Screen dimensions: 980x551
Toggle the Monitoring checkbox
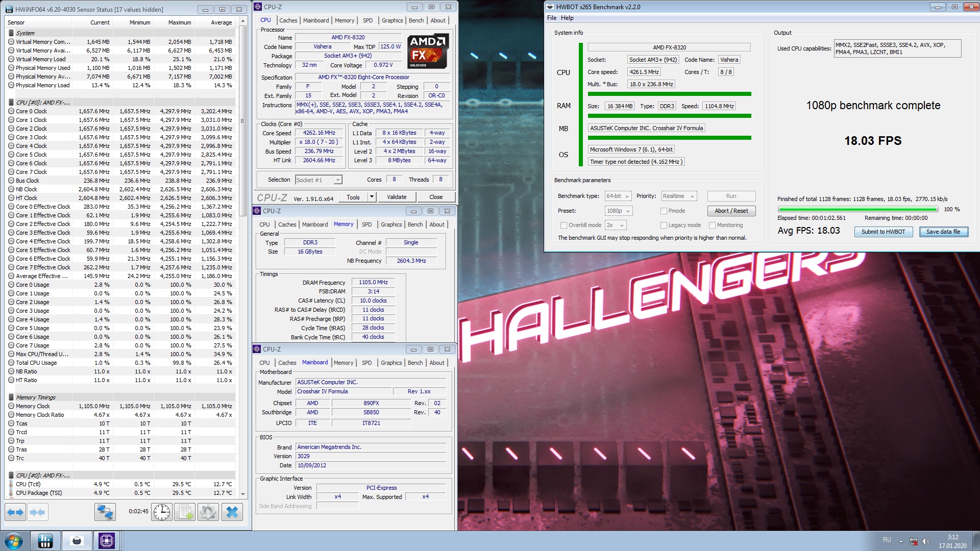(712, 225)
